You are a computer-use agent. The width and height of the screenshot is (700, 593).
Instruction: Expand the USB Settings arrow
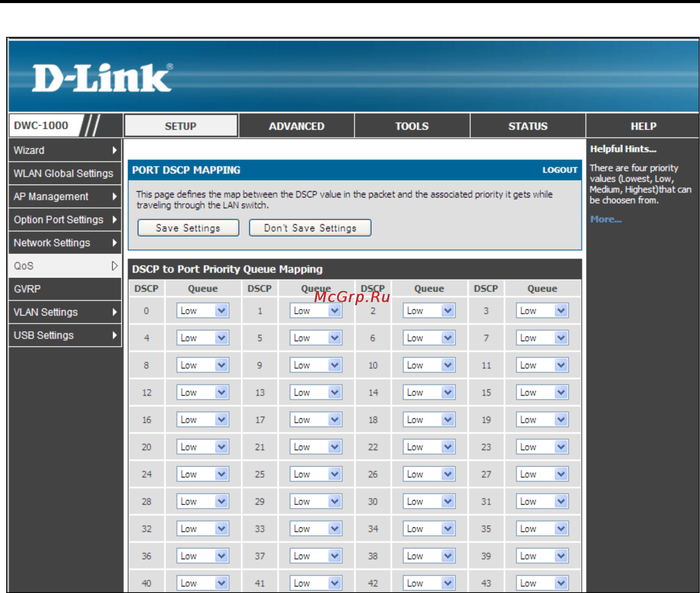coord(114,335)
